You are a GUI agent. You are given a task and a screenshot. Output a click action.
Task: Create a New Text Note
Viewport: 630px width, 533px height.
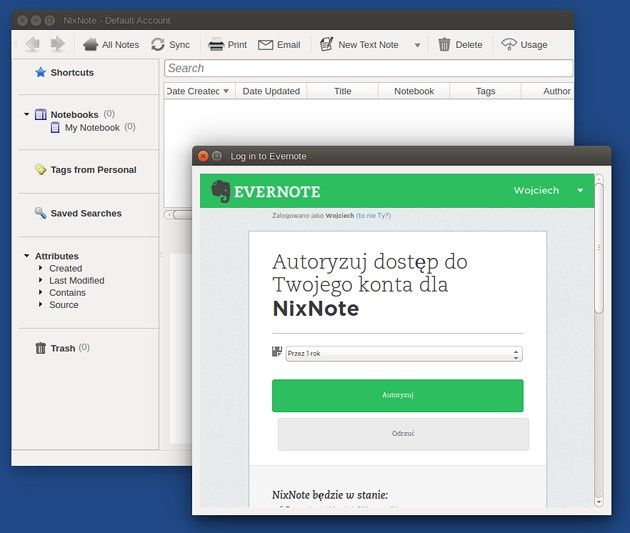[359, 45]
